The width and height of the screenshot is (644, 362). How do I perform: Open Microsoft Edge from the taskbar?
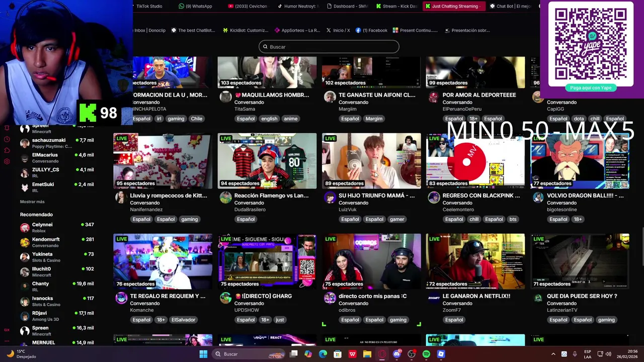click(323, 354)
